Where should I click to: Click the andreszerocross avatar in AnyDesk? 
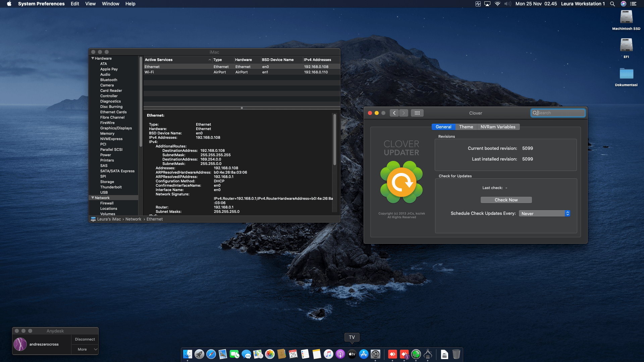point(20,344)
